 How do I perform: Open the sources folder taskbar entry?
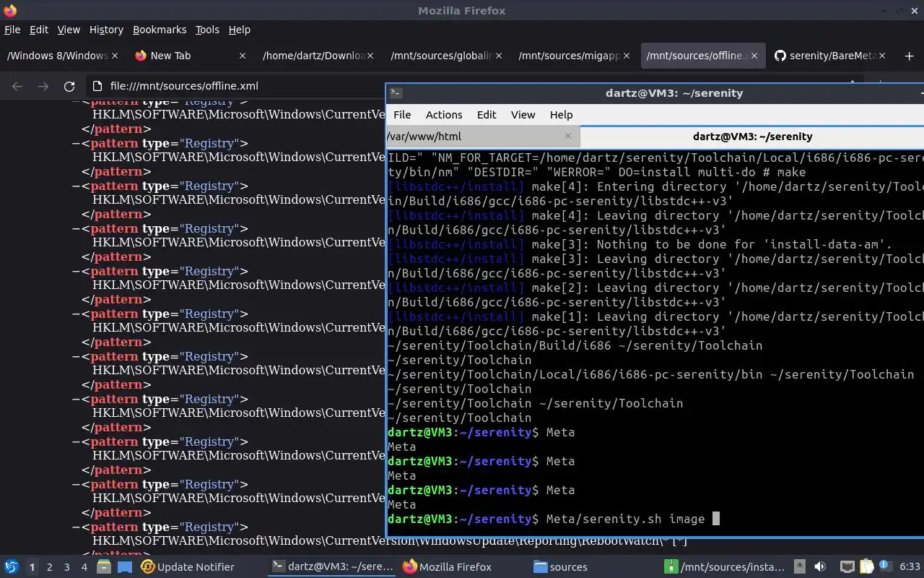tap(561, 567)
